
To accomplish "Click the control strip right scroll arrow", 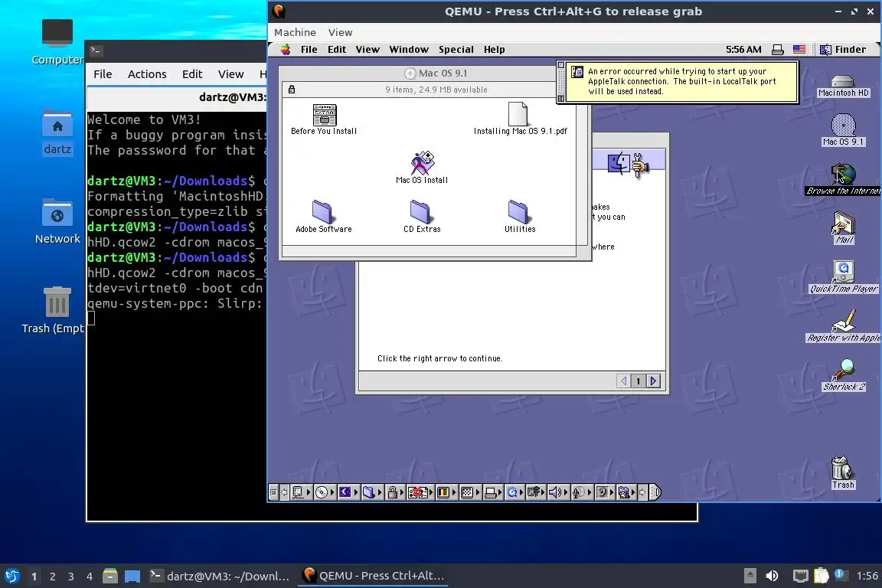I will [642, 493].
